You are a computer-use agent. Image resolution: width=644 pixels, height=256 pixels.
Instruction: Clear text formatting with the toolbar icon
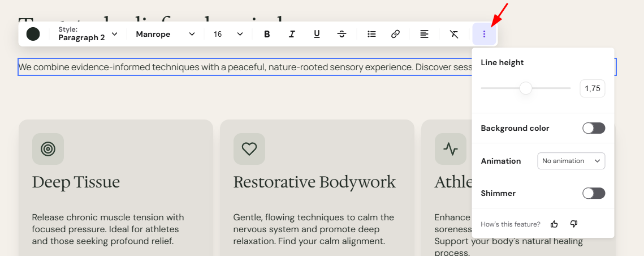pyautogui.click(x=454, y=34)
